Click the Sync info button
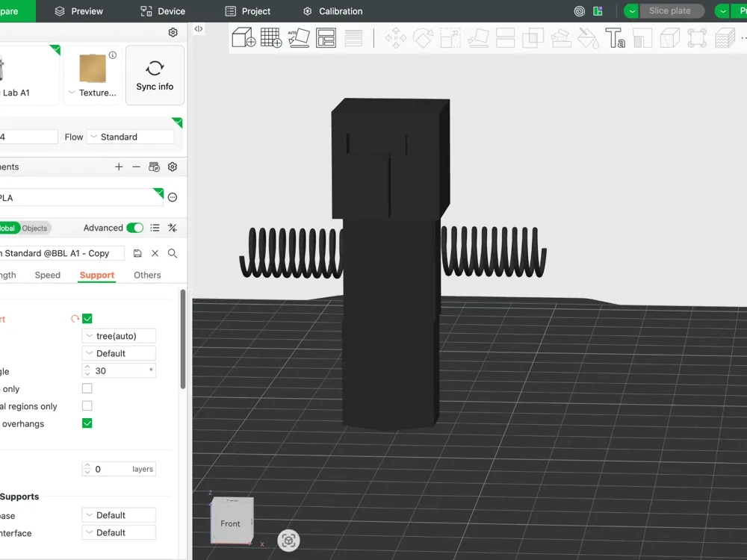This screenshot has height=560, width=747. [155, 75]
